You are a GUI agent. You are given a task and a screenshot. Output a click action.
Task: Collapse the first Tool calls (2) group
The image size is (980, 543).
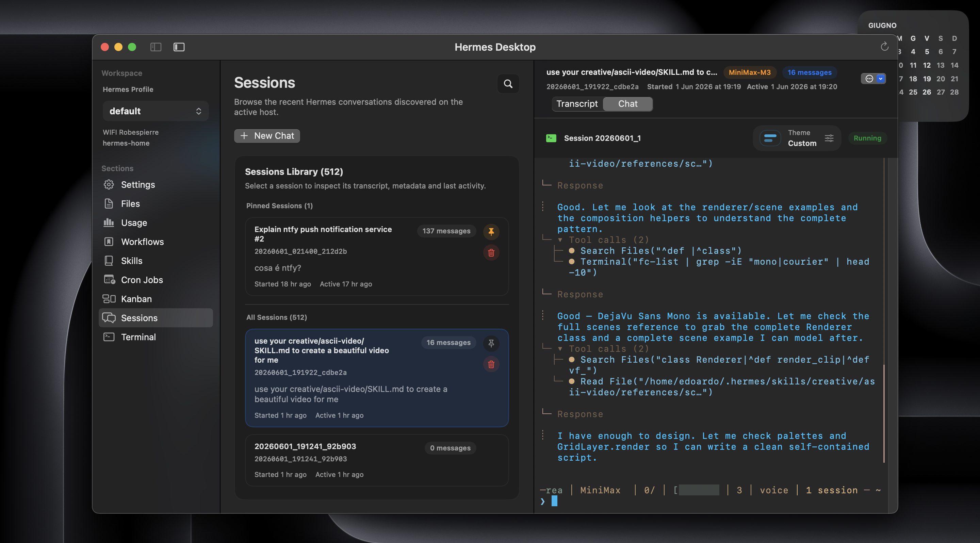click(x=560, y=240)
